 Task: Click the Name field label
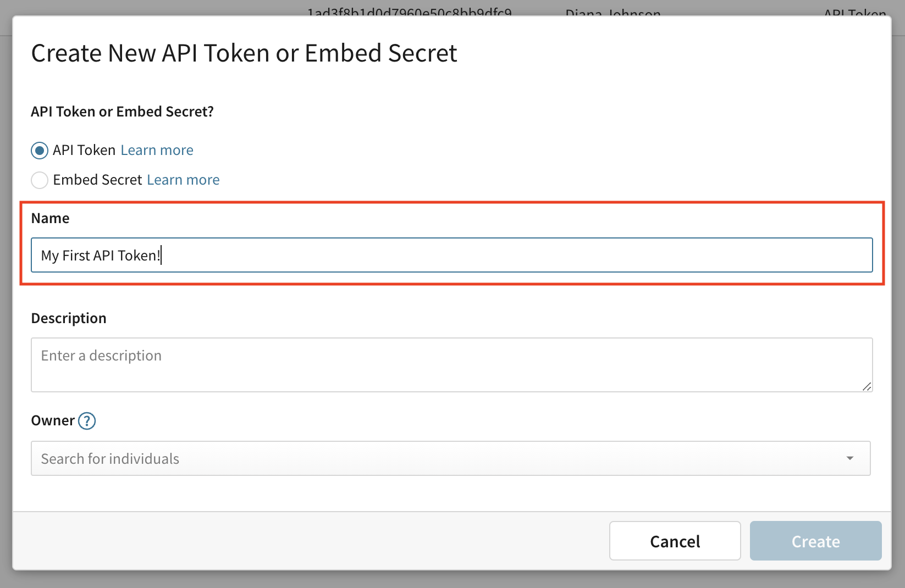pyautogui.click(x=51, y=219)
